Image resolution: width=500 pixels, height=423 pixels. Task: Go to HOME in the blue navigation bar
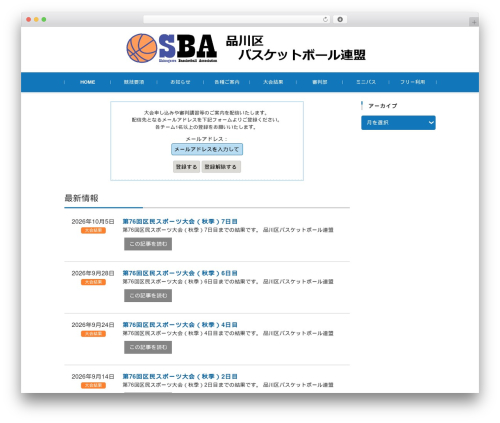click(87, 82)
